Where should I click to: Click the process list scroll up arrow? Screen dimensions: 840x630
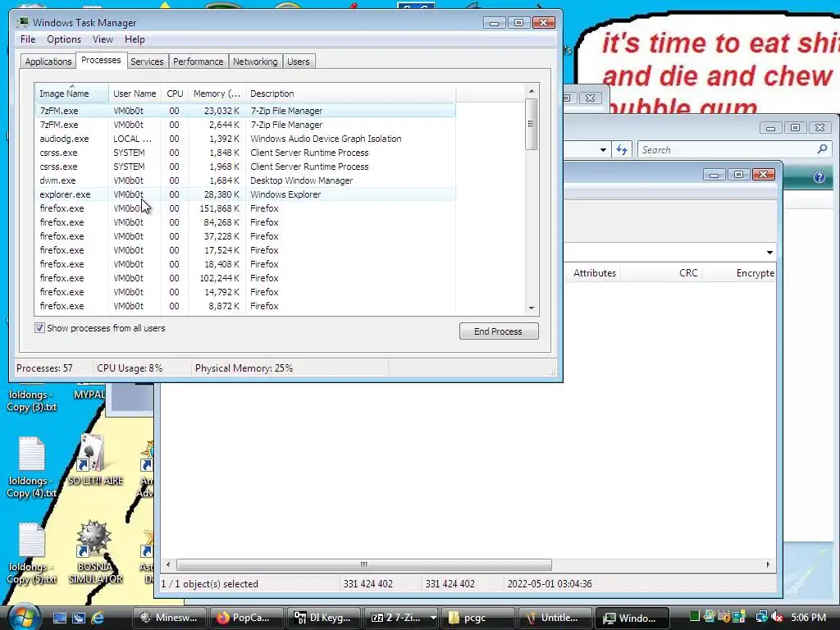(532, 91)
